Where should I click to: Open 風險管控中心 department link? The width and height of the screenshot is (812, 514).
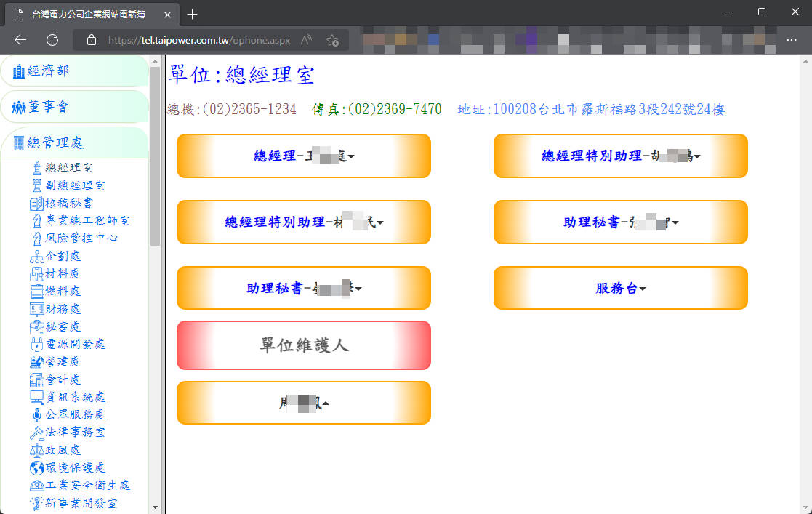pos(81,238)
